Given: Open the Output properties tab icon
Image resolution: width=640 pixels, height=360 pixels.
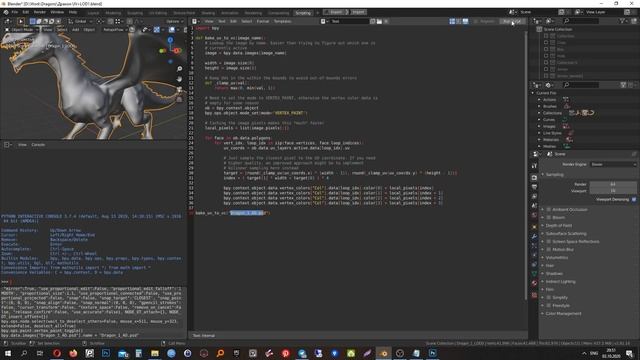Looking at the screenshot, I should point(534,187).
